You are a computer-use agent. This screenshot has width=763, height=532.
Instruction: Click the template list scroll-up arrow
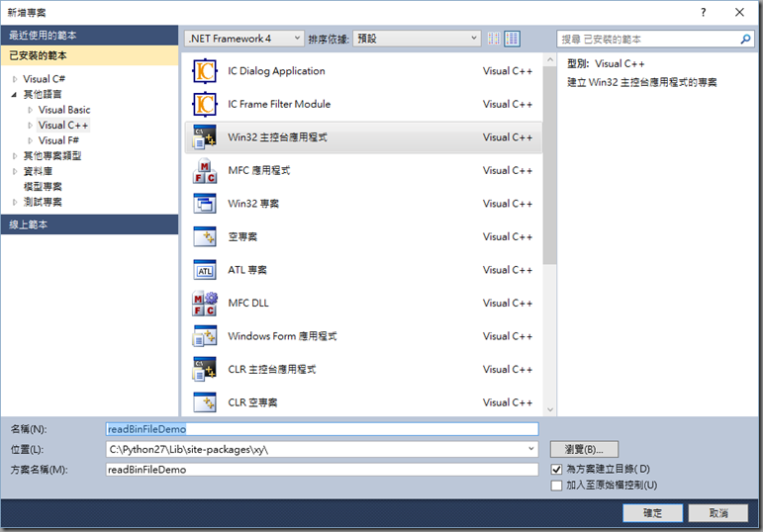point(550,59)
